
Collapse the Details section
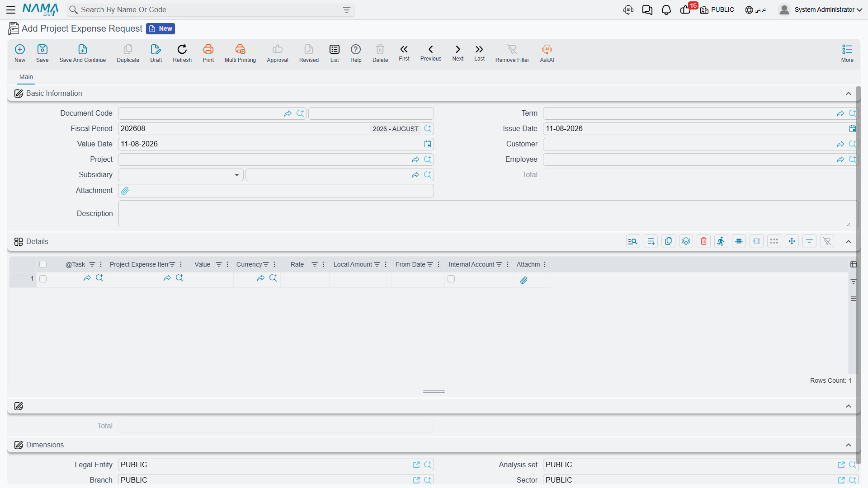[849, 242]
